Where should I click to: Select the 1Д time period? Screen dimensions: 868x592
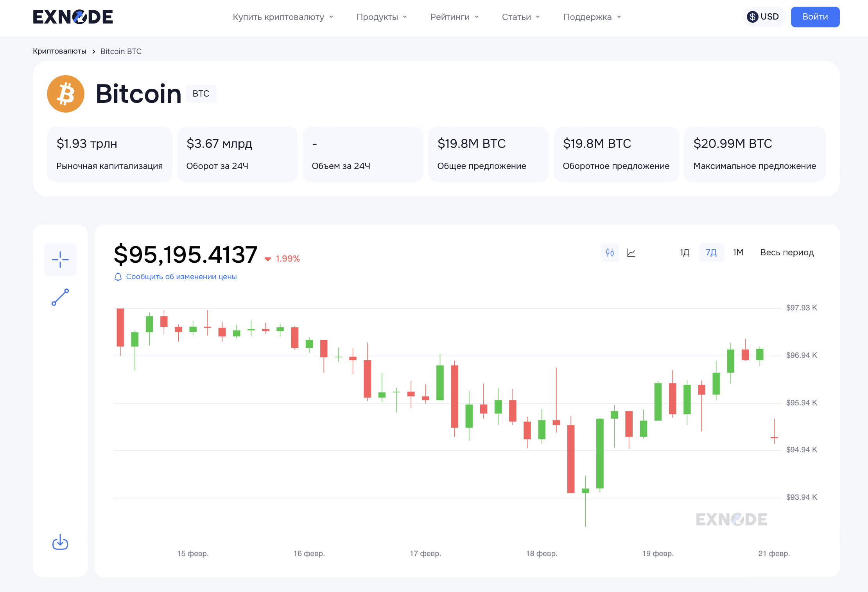coord(684,253)
